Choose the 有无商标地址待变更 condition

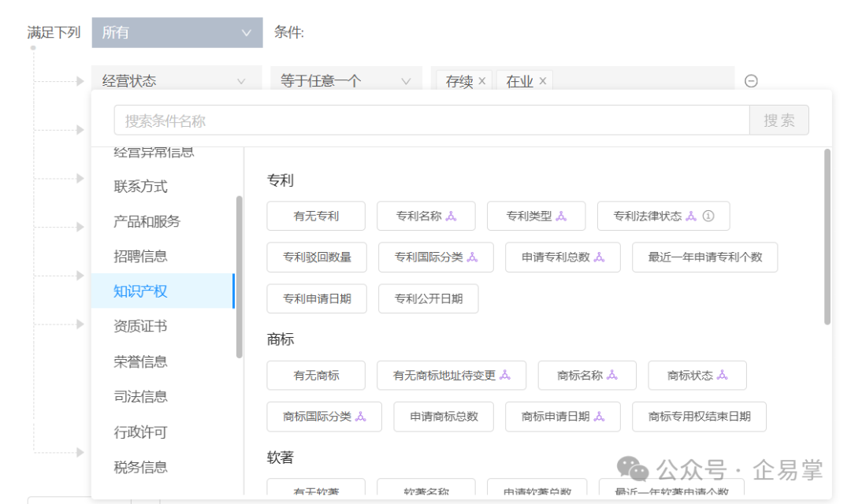coord(452,376)
